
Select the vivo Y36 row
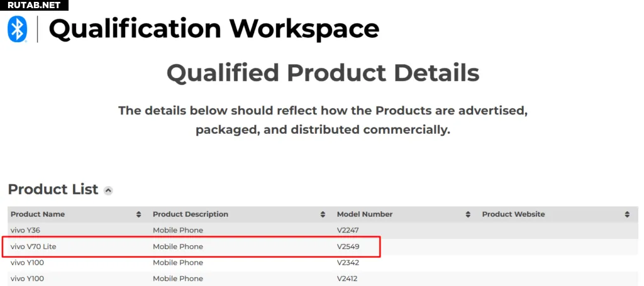coord(25,230)
